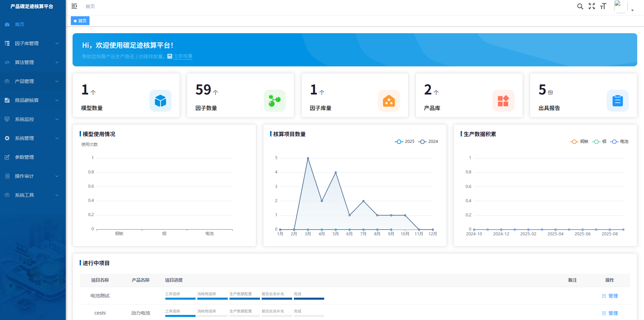Viewport: 644px width, 320px height.
Task: Click the 工序选择 progress bar for ceshi
Action: [x=180, y=316]
